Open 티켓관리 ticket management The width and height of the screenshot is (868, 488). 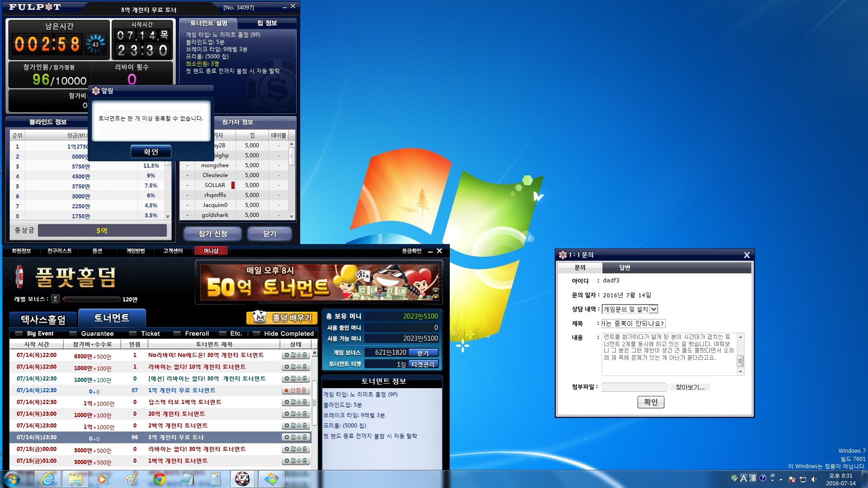click(423, 364)
